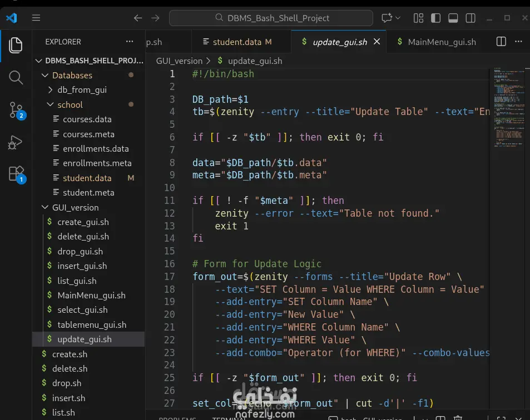Open the Explorer view in activity bar
530x420 pixels.
16,45
